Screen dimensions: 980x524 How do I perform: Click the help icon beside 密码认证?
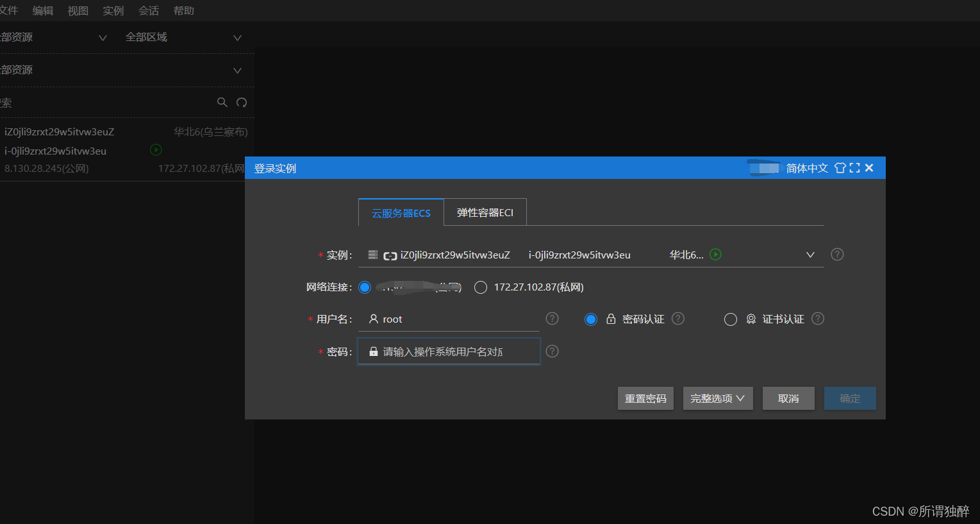click(x=678, y=319)
